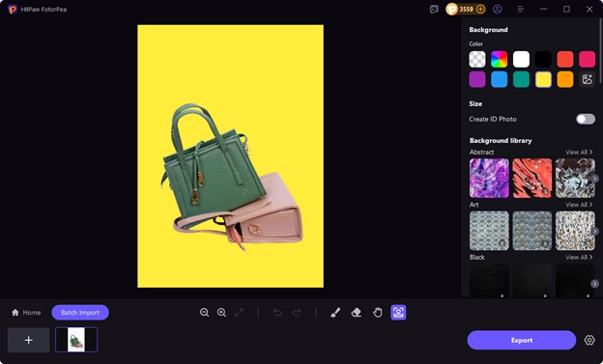Select the yellow background swatch
This screenshot has width=603, height=364.
click(543, 79)
